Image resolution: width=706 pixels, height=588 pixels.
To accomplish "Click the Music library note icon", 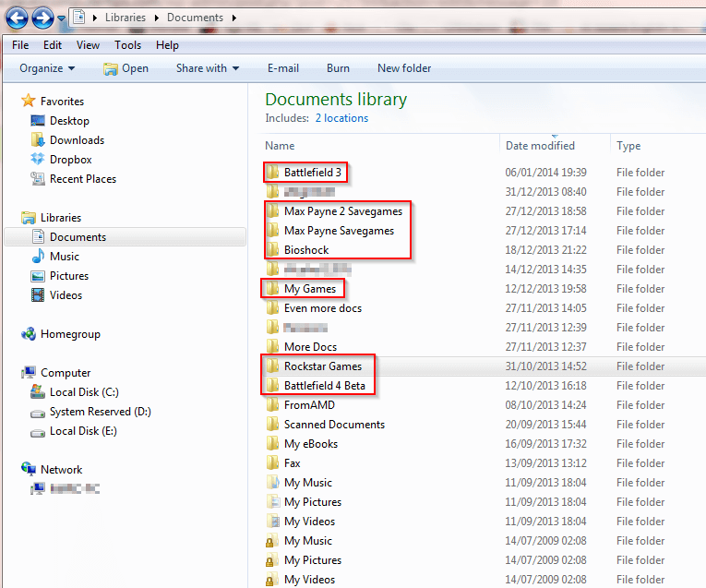I will coord(38,256).
